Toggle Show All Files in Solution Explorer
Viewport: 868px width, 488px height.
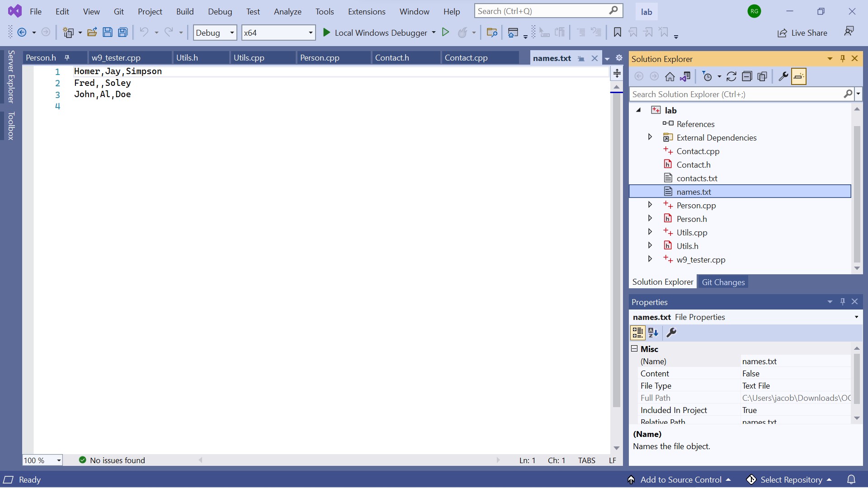click(x=762, y=77)
